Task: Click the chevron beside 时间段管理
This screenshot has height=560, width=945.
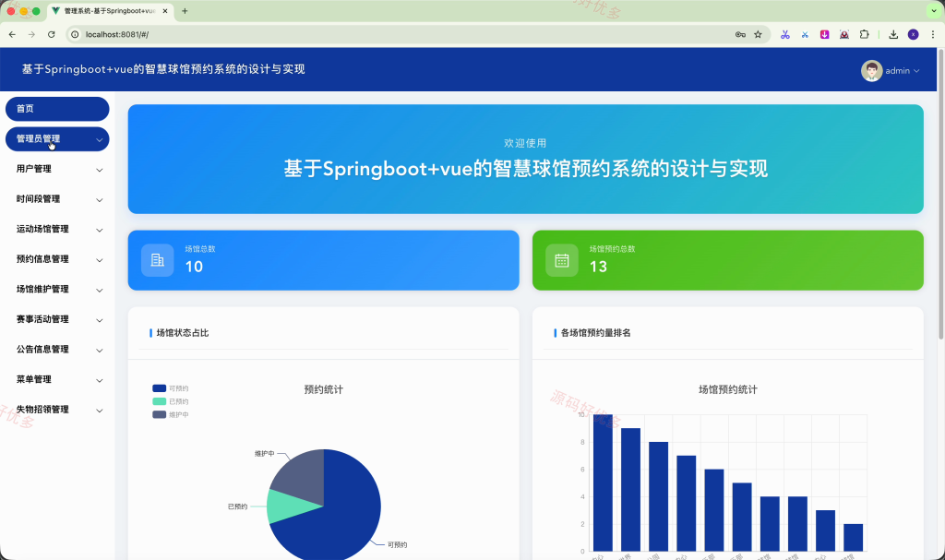Action: pos(100,200)
